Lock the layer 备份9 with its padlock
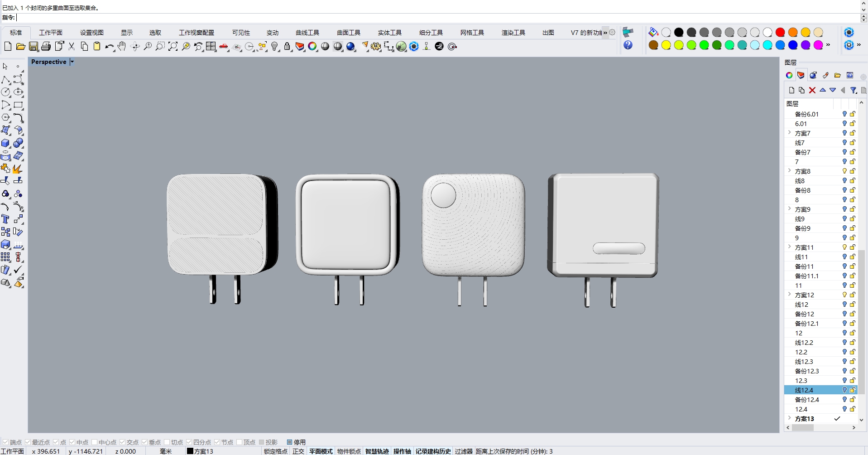This screenshot has height=455, width=868. click(853, 228)
